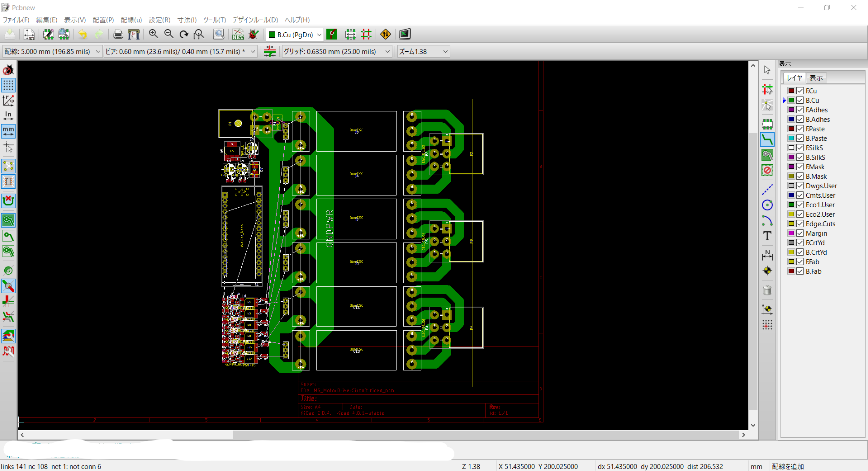Uncheck Margin layer checkbox

click(x=800, y=233)
